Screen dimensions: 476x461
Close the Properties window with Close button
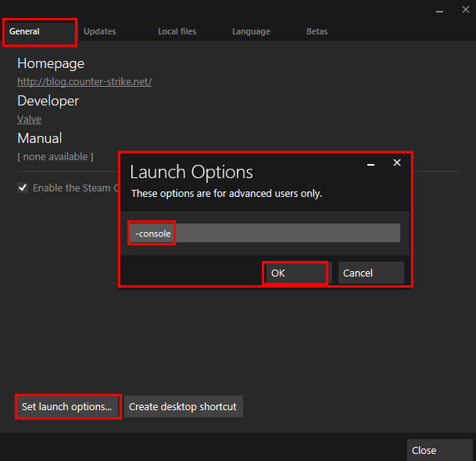point(439,450)
